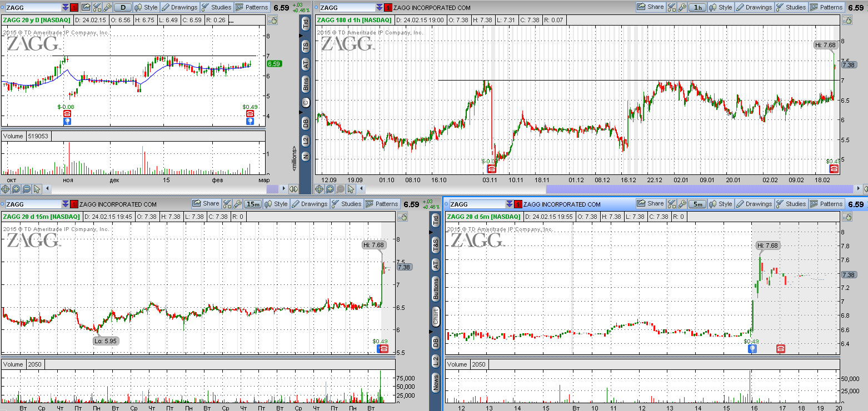868x411 pixels.
Task: Open quick study edit icon in daily chart
Action: [97, 7]
